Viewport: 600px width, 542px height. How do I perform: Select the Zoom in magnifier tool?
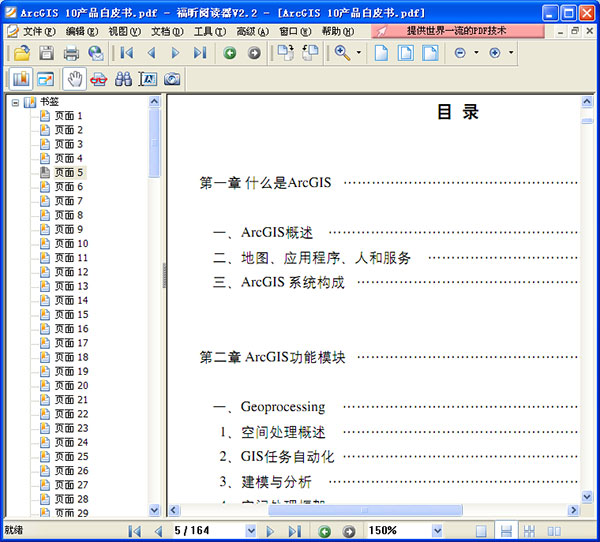(x=342, y=52)
